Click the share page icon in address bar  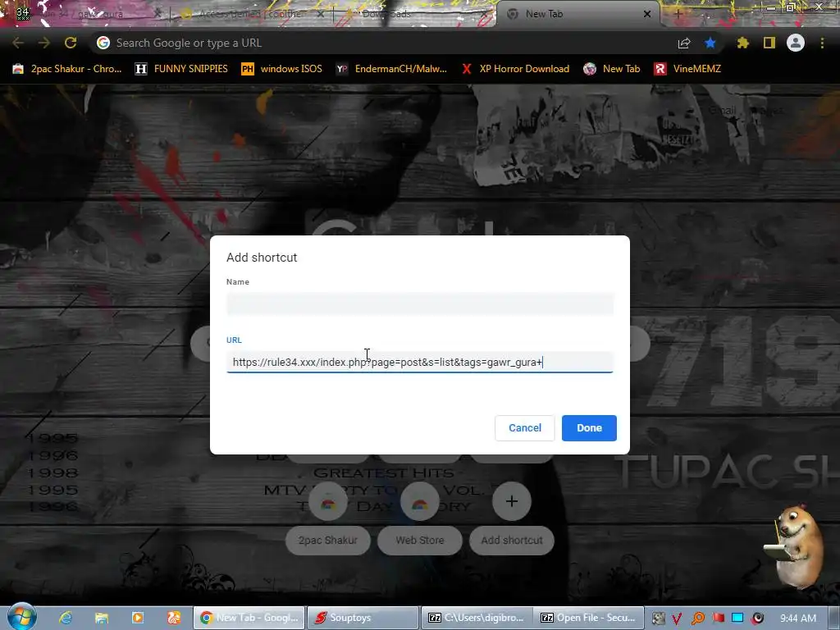684,43
